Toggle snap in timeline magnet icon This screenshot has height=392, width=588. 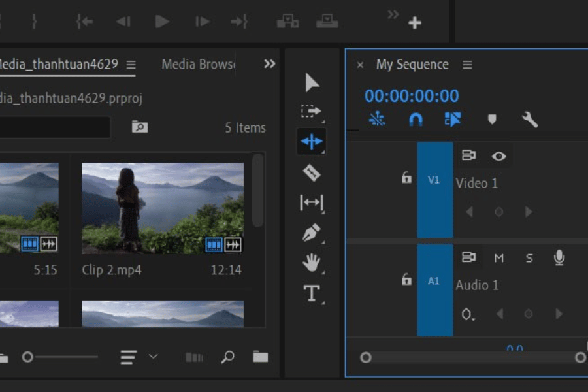(416, 120)
